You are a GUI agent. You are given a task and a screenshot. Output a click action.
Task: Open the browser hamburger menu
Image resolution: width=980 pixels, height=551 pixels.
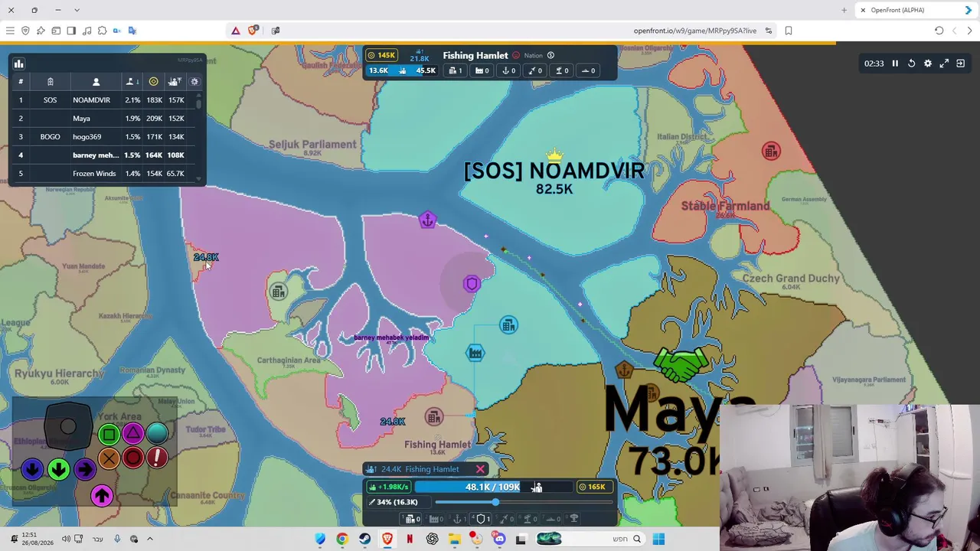pos(10,31)
